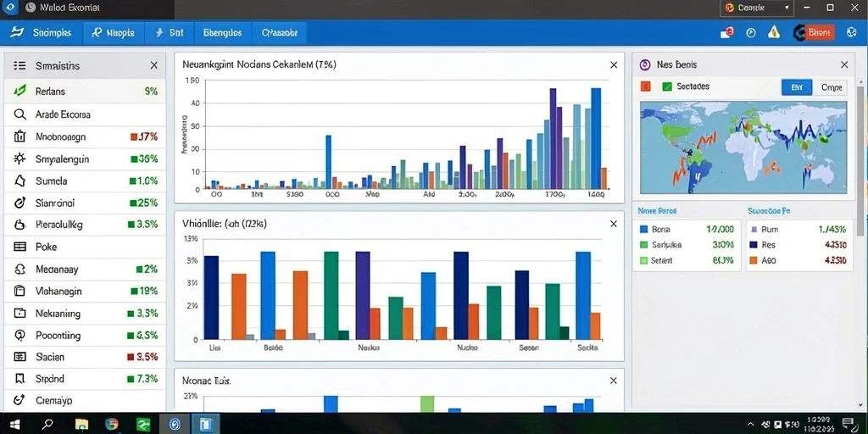The height and width of the screenshot is (434, 868).
Task: Click the hamburger list icon in Smaistns header
Action: 19,66
